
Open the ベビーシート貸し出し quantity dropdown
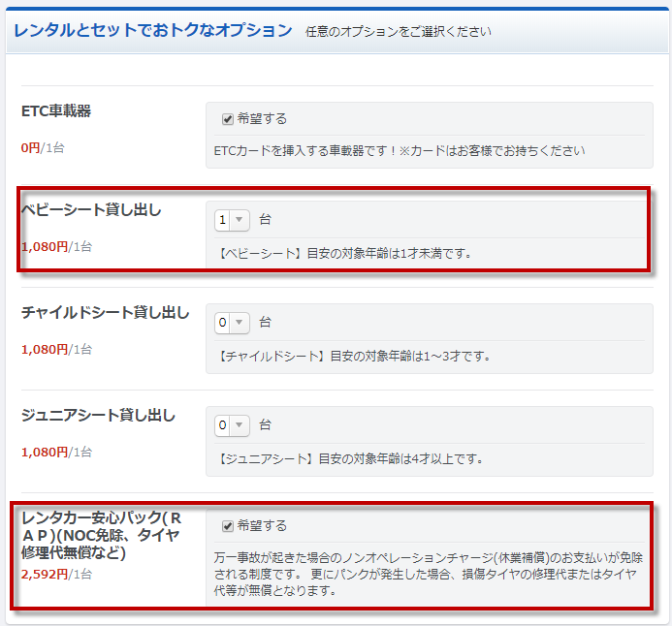[232, 220]
